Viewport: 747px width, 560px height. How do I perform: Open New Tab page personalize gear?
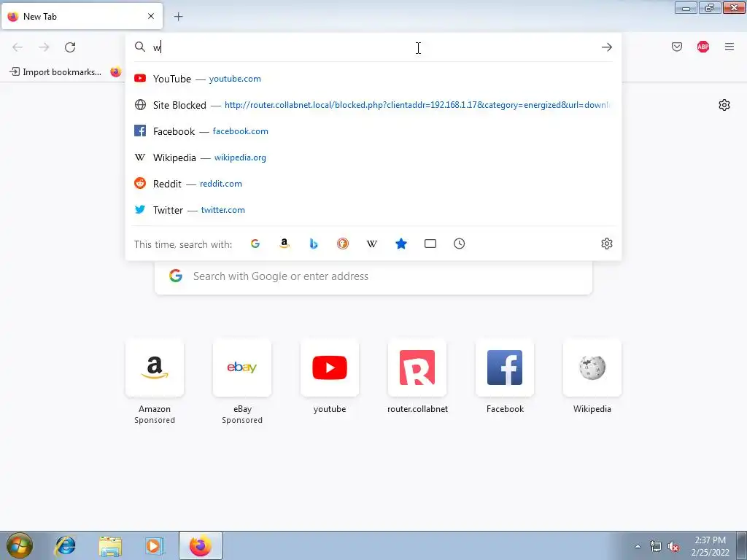point(724,105)
